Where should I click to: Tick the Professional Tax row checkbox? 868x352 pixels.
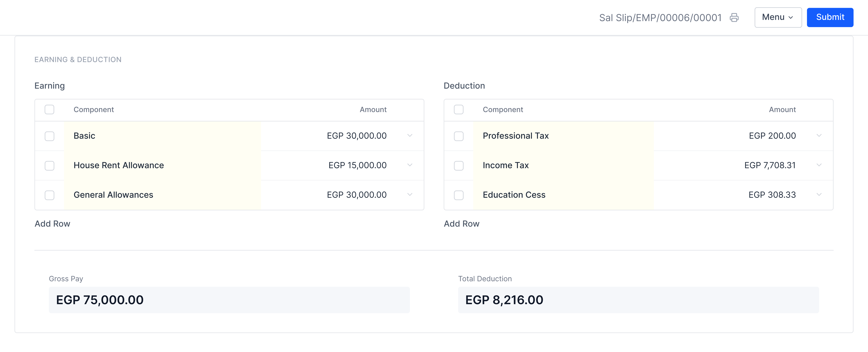459,136
